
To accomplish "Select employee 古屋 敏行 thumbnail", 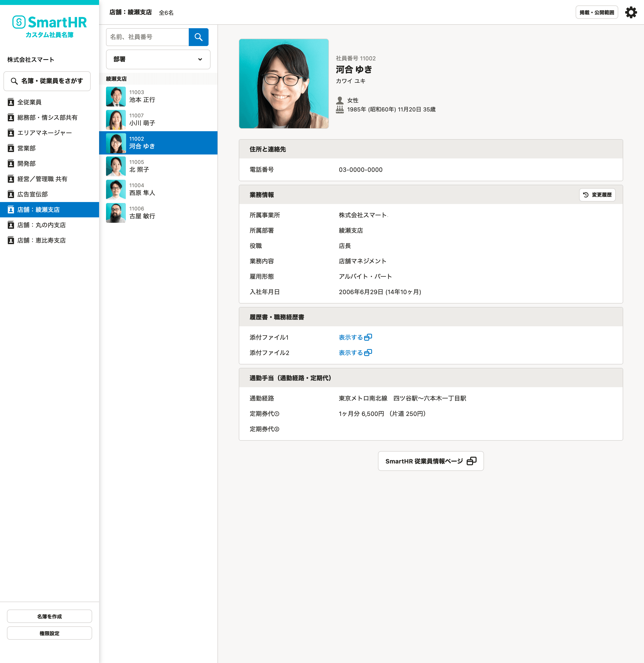I will [116, 213].
